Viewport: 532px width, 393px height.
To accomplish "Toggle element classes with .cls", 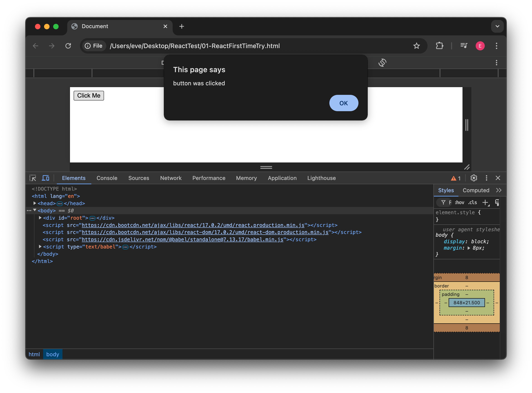I will click(472, 202).
